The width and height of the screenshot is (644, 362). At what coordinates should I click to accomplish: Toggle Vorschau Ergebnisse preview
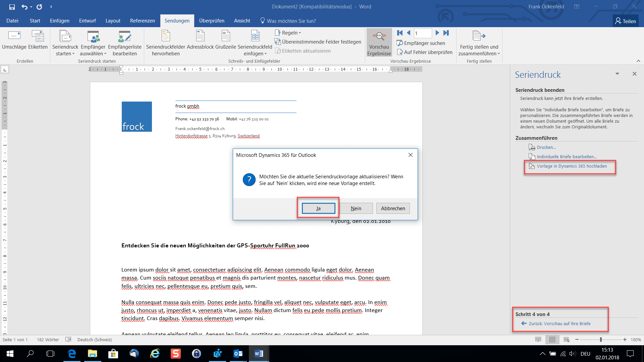[379, 43]
